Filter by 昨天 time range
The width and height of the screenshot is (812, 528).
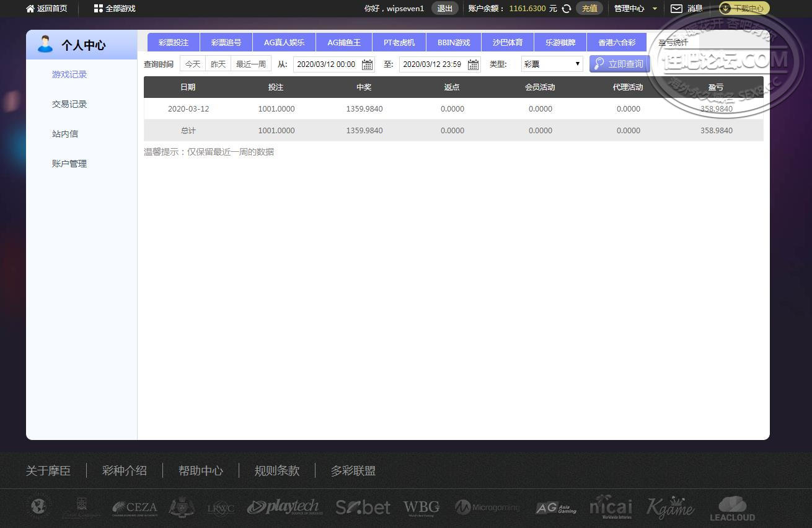pos(218,64)
